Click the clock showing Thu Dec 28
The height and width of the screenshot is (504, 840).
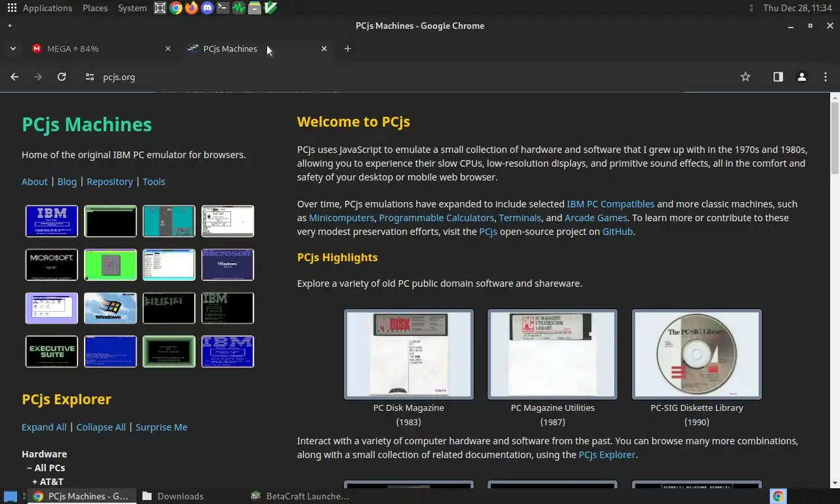click(797, 8)
